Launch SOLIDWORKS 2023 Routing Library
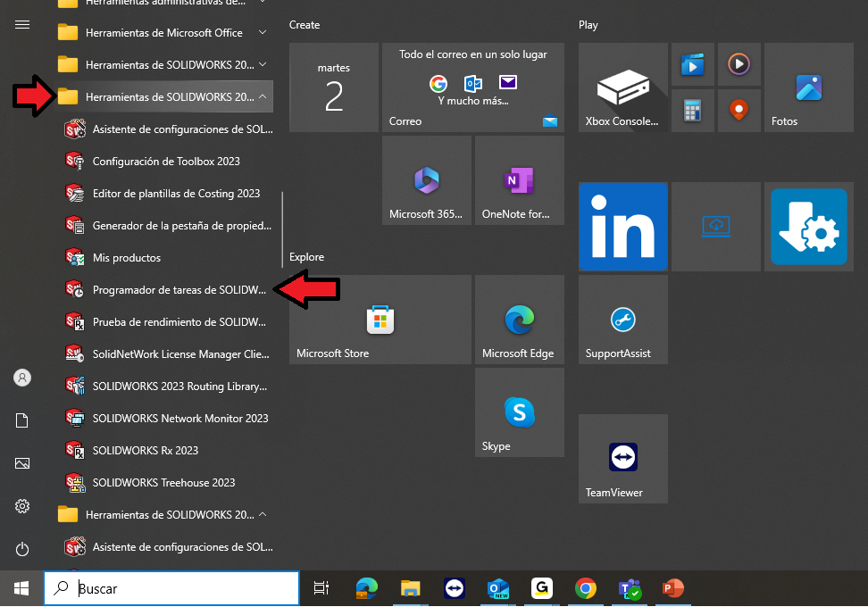This screenshot has height=607, width=868. (165, 386)
